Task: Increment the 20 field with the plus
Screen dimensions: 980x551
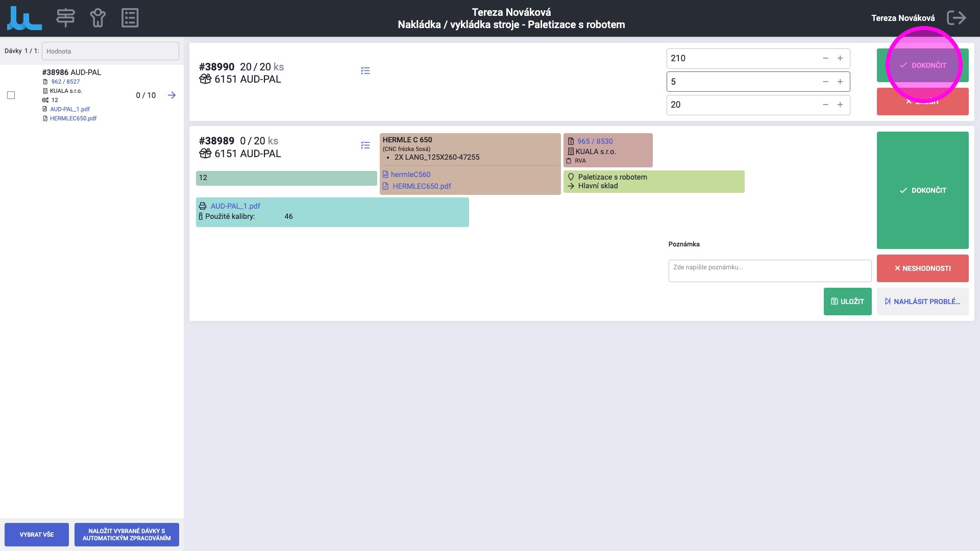Action: [840, 105]
